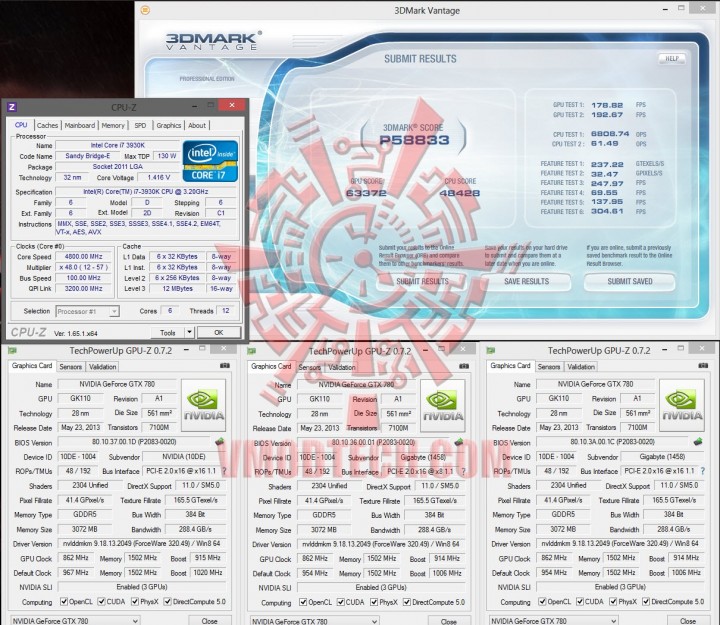Click the CPU-Z purple Z title bar icon
The image size is (720, 625).
point(12,107)
